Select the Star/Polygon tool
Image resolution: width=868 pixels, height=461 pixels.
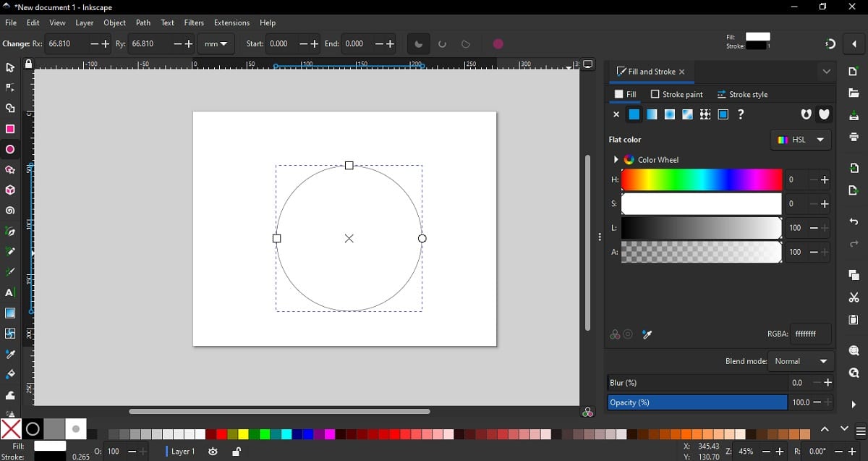click(x=10, y=171)
